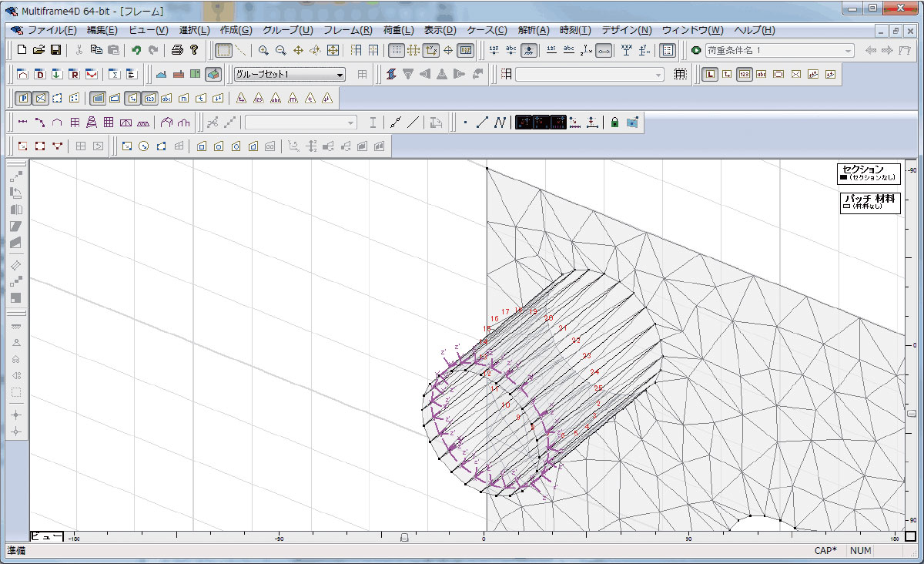This screenshot has width=924, height=564.
Task: Click the Help question mark icon
Action: pyautogui.click(x=194, y=50)
